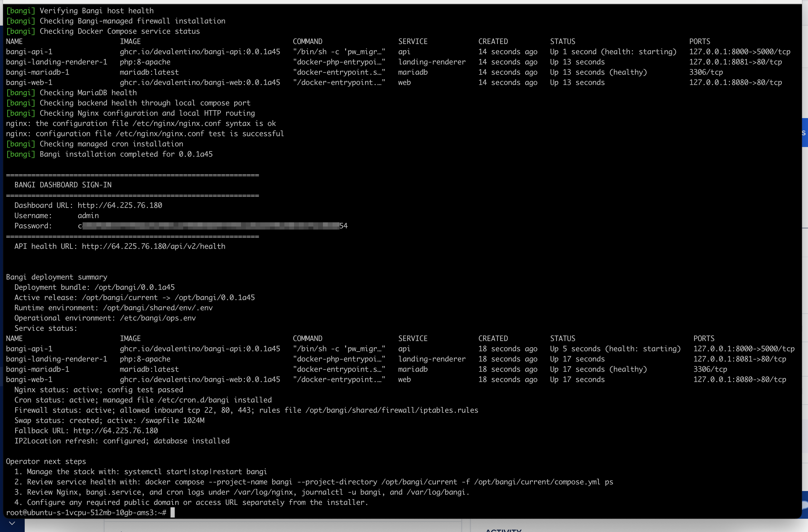Click 'Checking Docker Compose service status' line
This screenshot has width=808, height=532.
tap(103, 31)
